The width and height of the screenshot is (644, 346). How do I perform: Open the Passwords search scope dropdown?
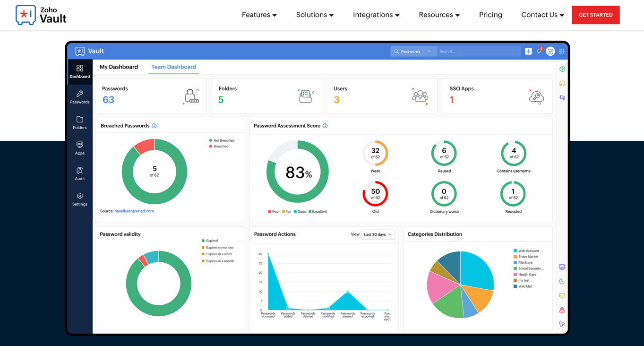413,51
